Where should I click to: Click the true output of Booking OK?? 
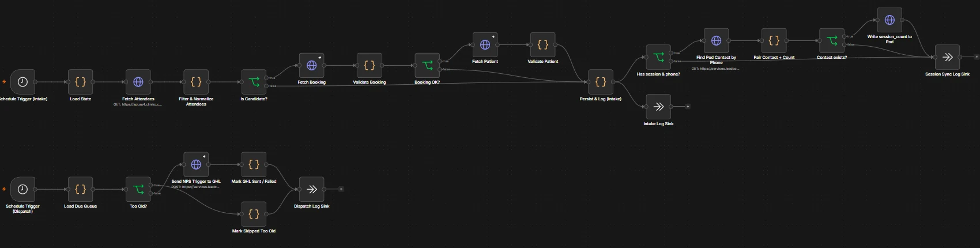[x=440, y=61]
